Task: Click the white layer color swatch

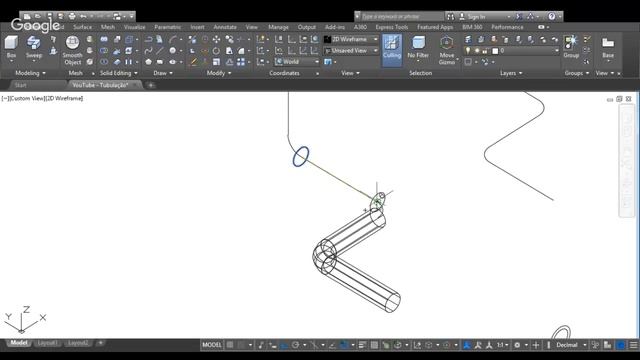Action: point(495,51)
